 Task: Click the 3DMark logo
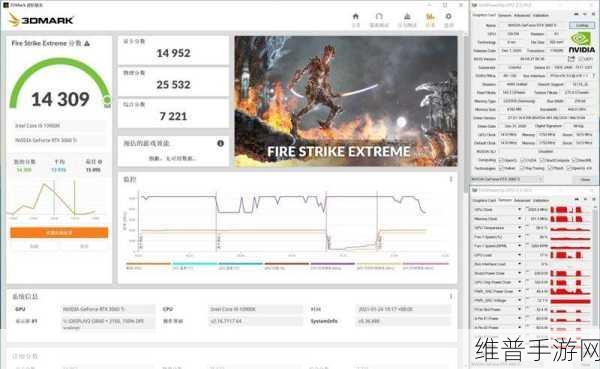pos(41,20)
